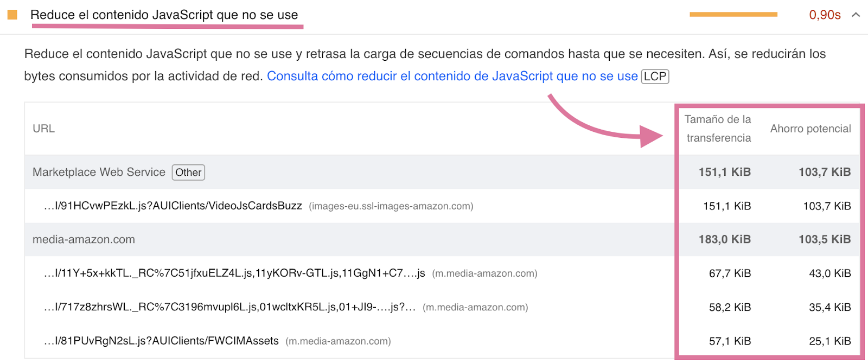
Task: Toggle the Tamaño de la transferencia sort
Action: point(718,129)
